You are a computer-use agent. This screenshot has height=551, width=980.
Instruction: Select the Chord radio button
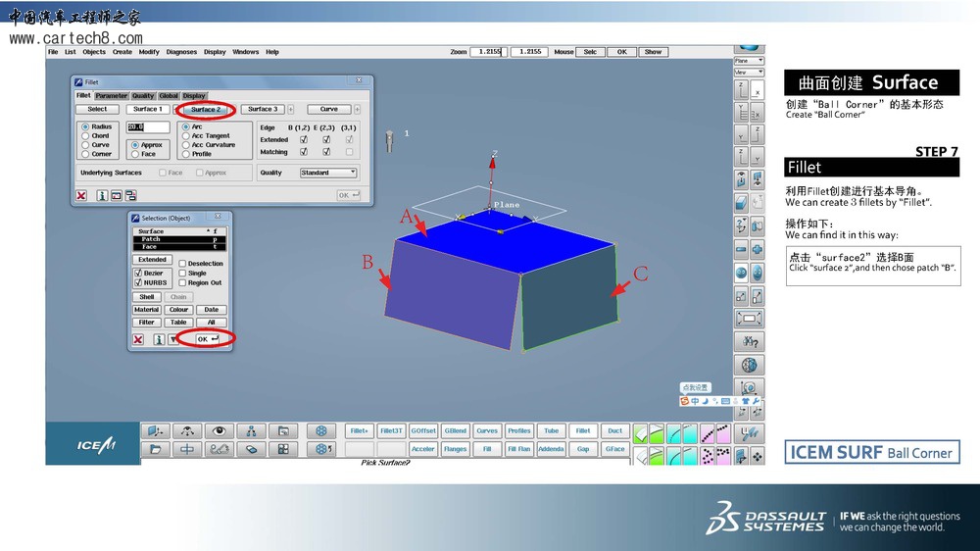coord(85,136)
